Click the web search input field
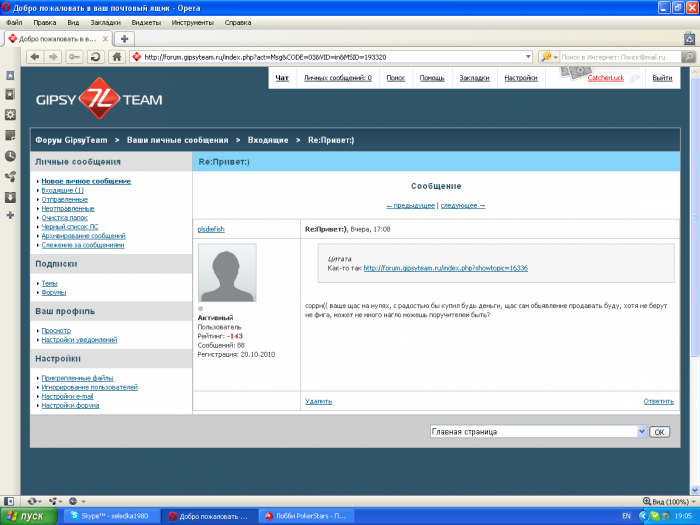This screenshot has height=525, width=700. click(x=621, y=57)
